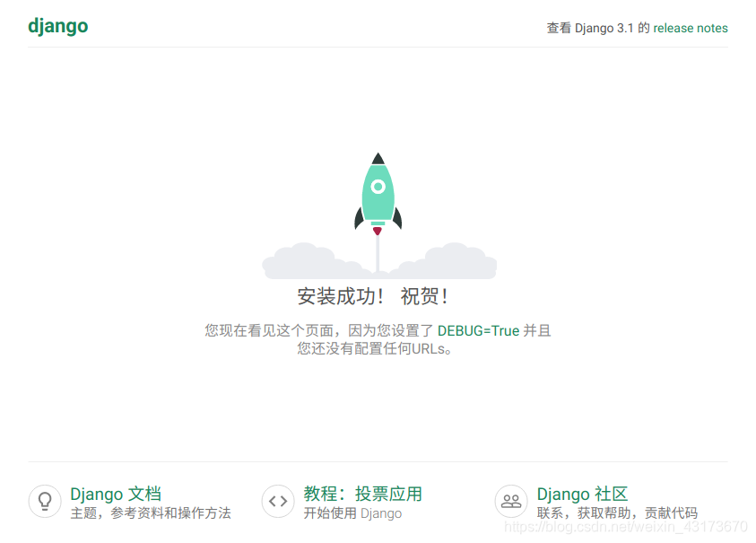Click the 开始使用 Django description
This screenshot has width=756, height=543.
[x=352, y=513]
